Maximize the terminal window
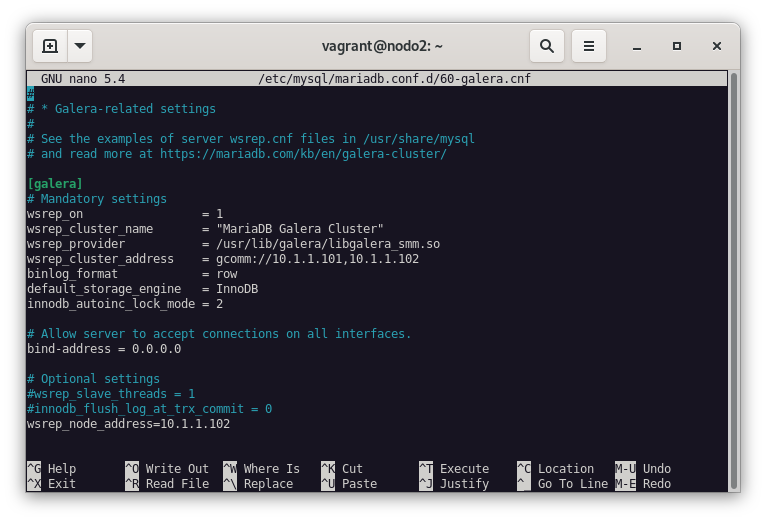Image resolution: width=766 pixels, height=521 pixels. (x=677, y=46)
